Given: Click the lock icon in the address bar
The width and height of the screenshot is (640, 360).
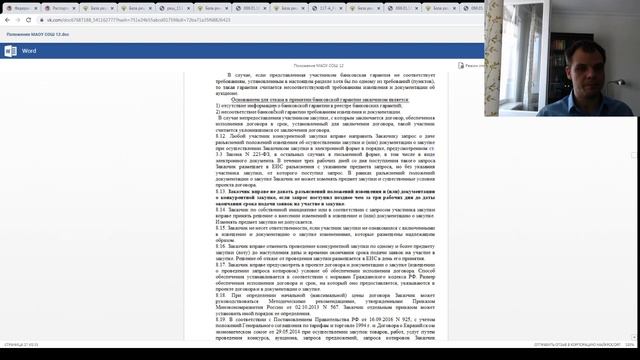Looking at the screenshot, I should pyautogui.click(x=42, y=20).
